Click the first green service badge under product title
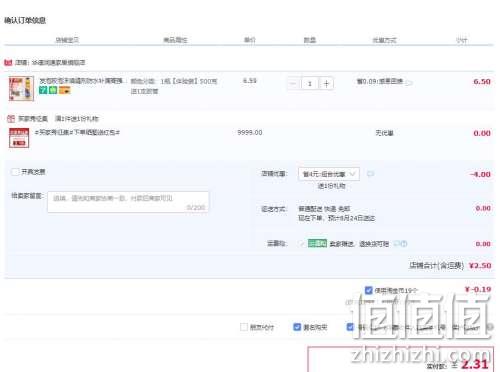500x372 pixels. tap(43, 90)
